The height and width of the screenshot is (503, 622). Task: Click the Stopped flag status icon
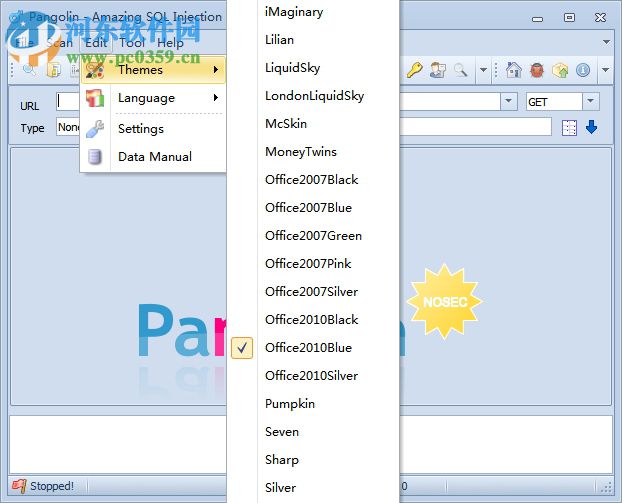[19, 486]
